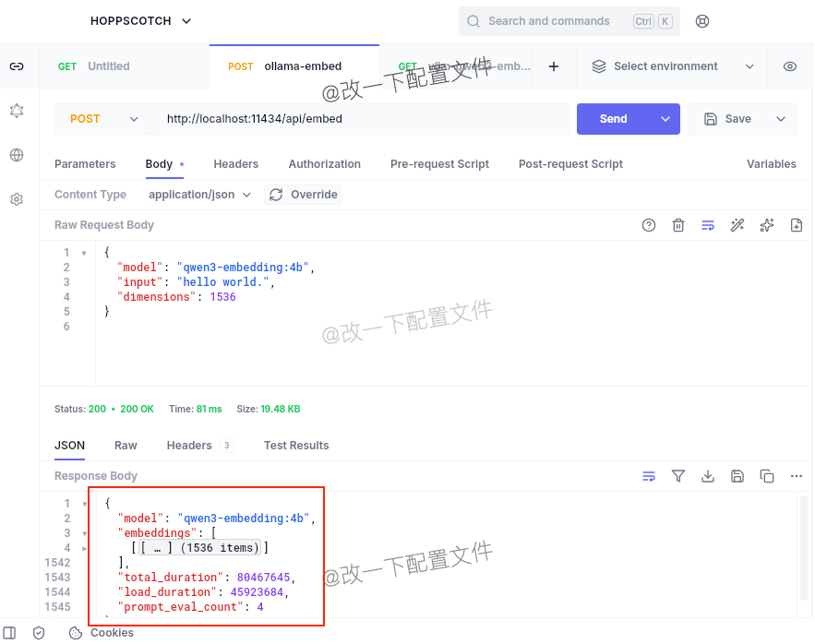This screenshot has width=815, height=644.
Task: Open the Hoppscotch workspace dropdown
Action: pos(141,21)
